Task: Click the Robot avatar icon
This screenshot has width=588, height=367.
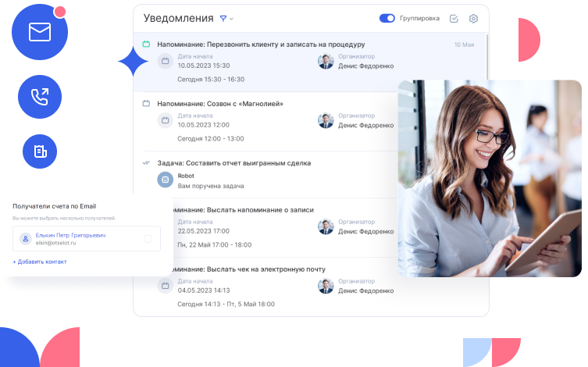Action: (x=165, y=180)
